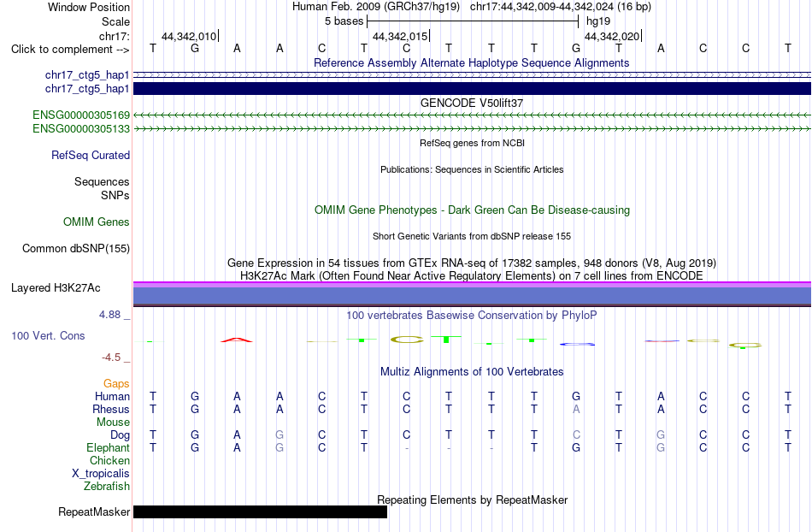The image size is (812, 532).
Task: Open Common dbSNP(155) track label
Action: (x=75, y=249)
